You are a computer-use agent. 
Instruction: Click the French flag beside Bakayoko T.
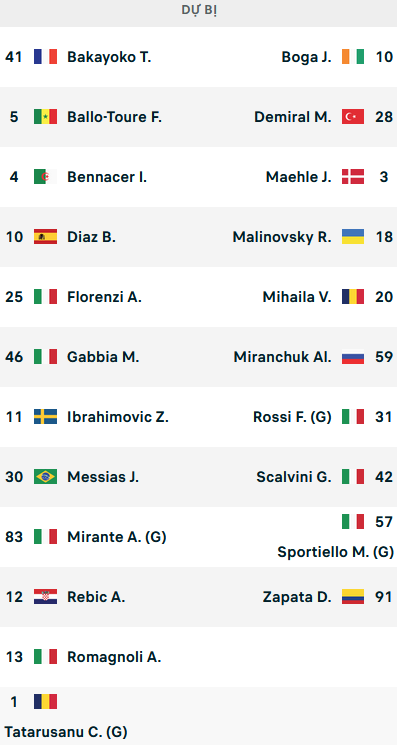[45, 57]
